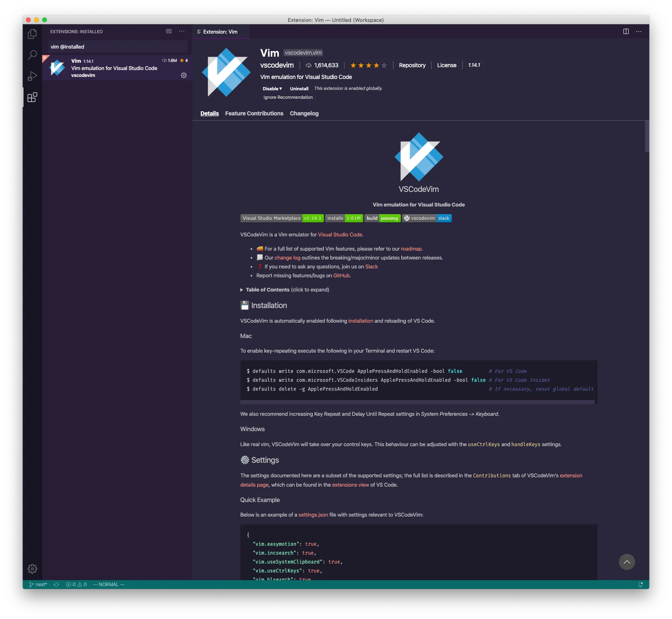Click the install count cloud icon
Viewport: 672px width, 619px height.
308,66
